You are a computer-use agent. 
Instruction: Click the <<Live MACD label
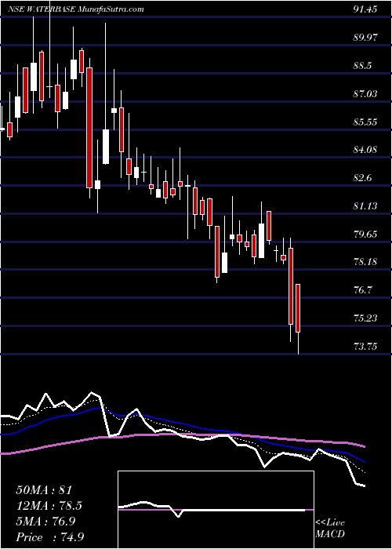point(330,528)
